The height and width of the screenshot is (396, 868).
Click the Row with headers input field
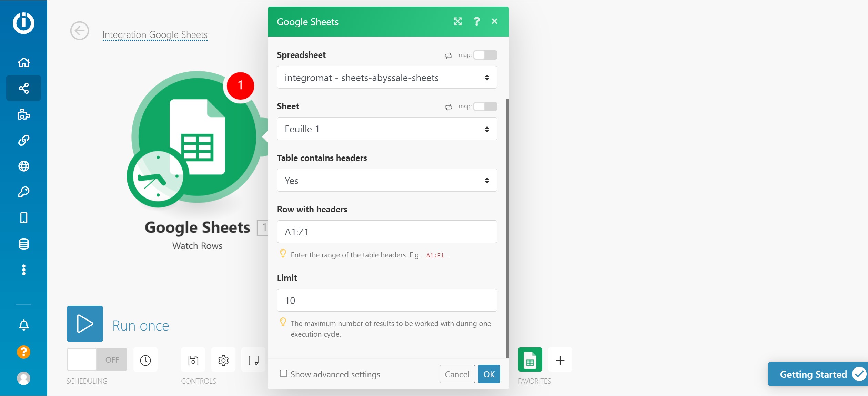tap(387, 232)
